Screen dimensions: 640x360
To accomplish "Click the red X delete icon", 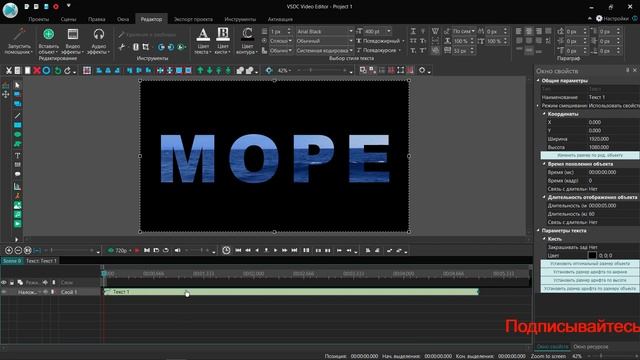I will tap(37, 71).
